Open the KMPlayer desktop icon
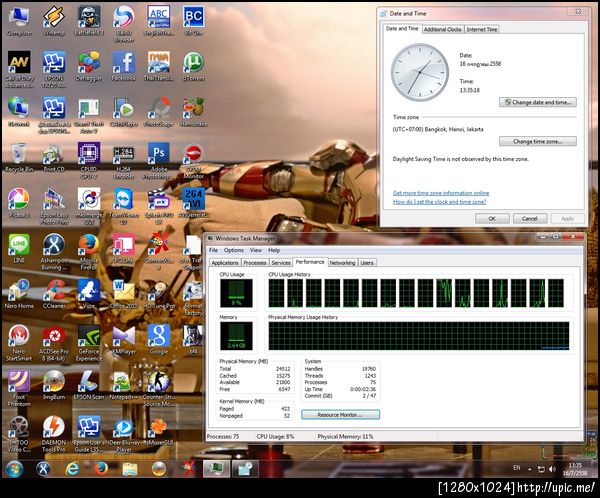Screen dimensions: 600x498 pos(124,339)
